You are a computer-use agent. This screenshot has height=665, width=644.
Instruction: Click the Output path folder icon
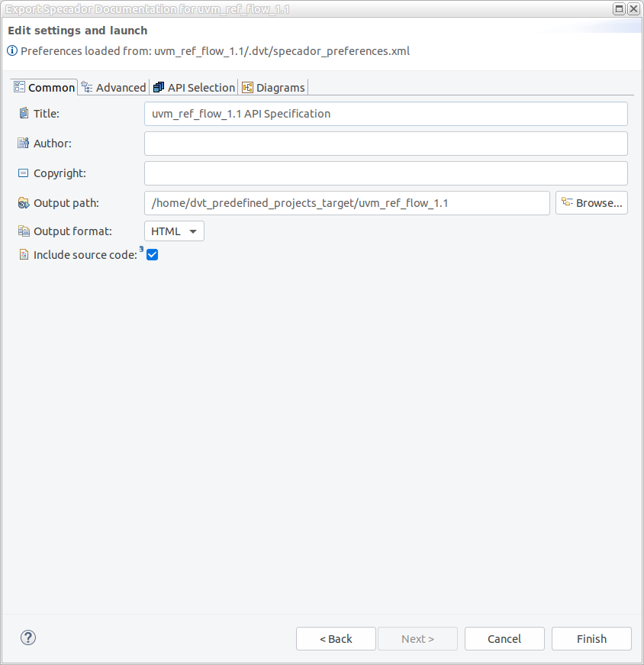[23, 203]
